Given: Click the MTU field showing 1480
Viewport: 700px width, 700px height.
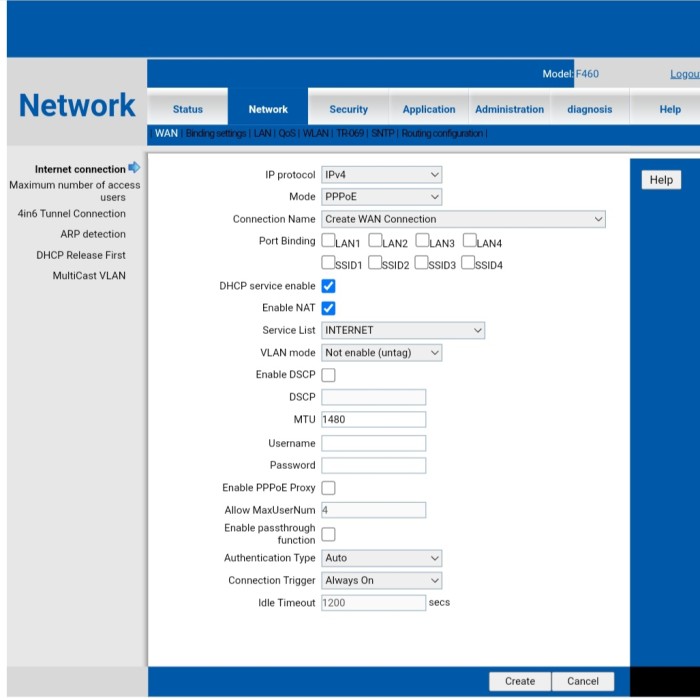Looking at the screenshot, I should pyautogui.click(x=374, y=419).
